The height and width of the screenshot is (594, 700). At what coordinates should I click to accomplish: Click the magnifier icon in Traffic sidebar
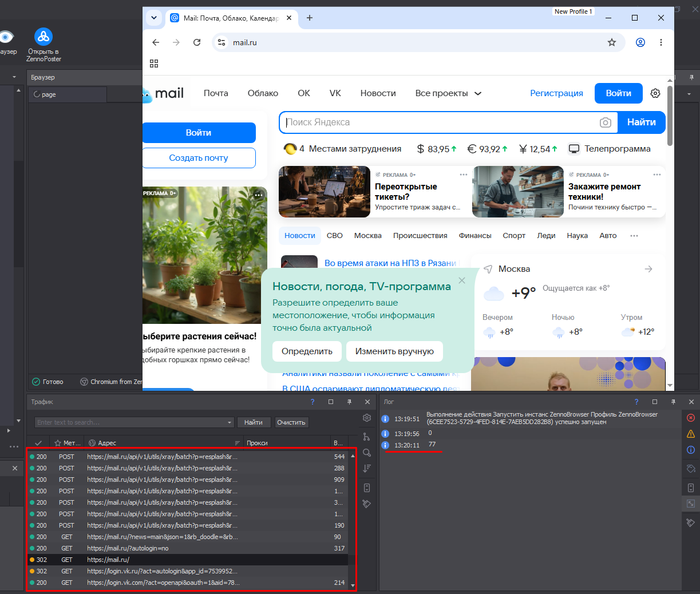tap(367, 453)
